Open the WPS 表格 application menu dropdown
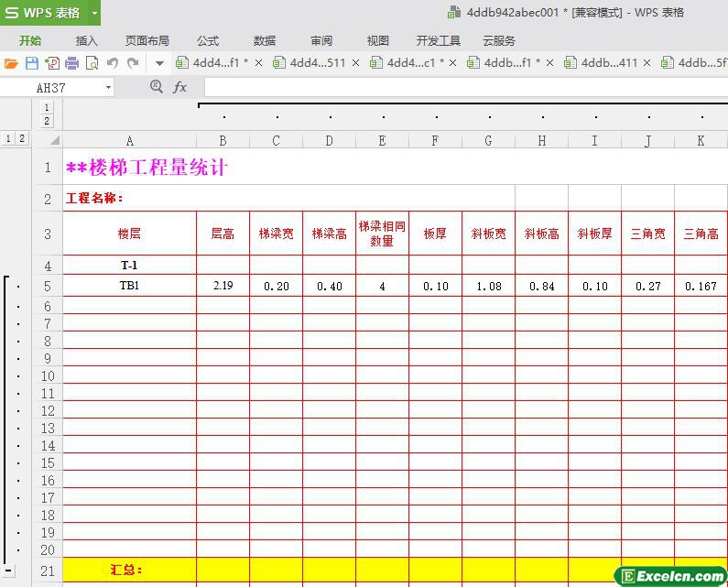The image size is (728, 587). click(x=94, y=13)
